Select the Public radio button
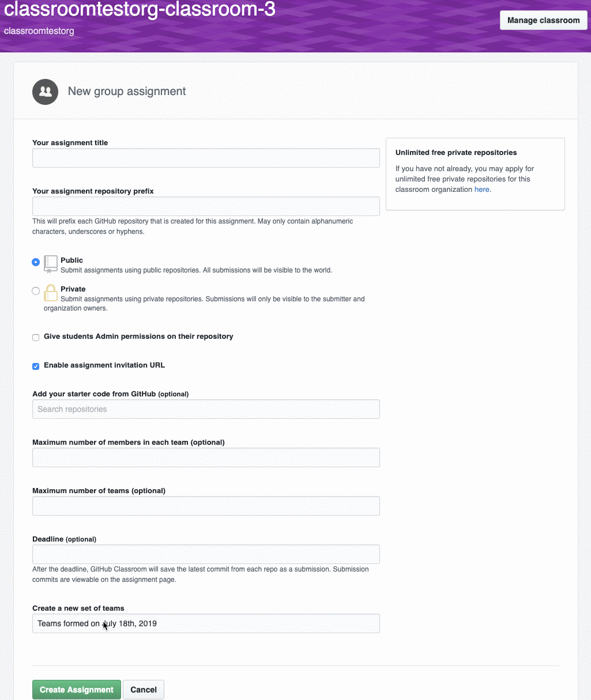 36,262
